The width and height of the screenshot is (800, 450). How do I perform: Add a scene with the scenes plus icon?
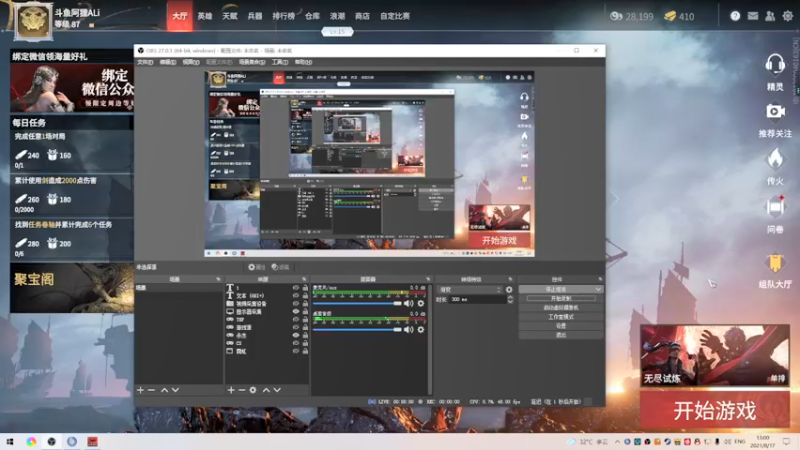coord(140,390)
